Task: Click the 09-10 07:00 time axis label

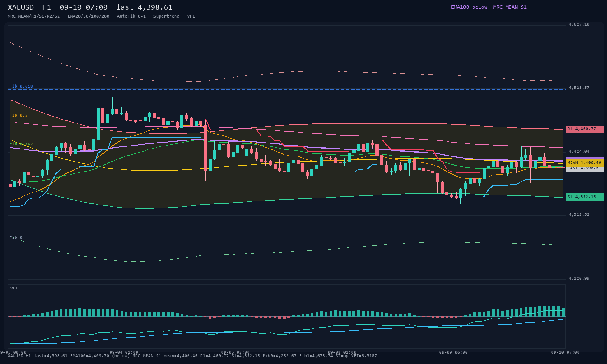Action: (565, 352)
